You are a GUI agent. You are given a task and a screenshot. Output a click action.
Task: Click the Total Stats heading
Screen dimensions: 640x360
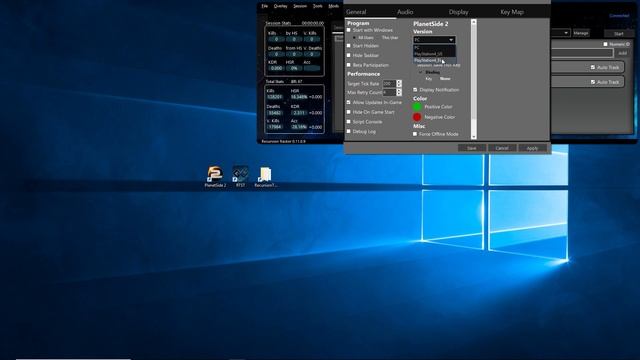point(275,82)
